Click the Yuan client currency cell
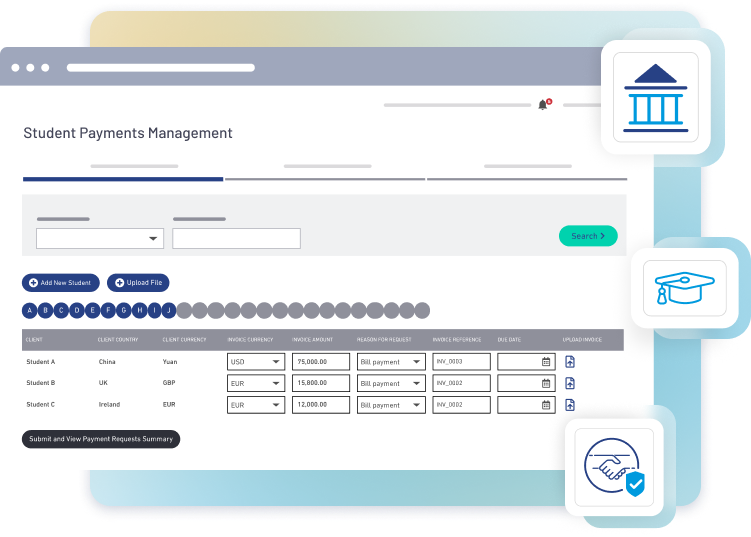 pos(170,362)
